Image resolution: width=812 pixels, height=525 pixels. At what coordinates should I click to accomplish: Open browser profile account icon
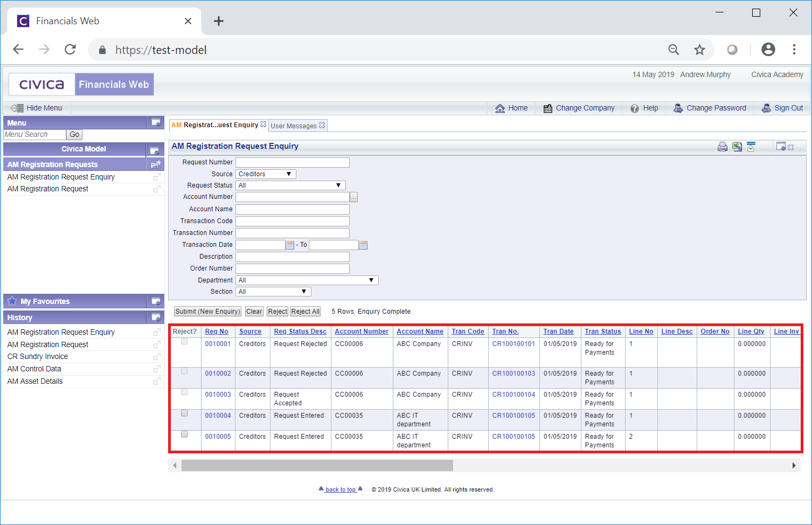click(768, 50)
